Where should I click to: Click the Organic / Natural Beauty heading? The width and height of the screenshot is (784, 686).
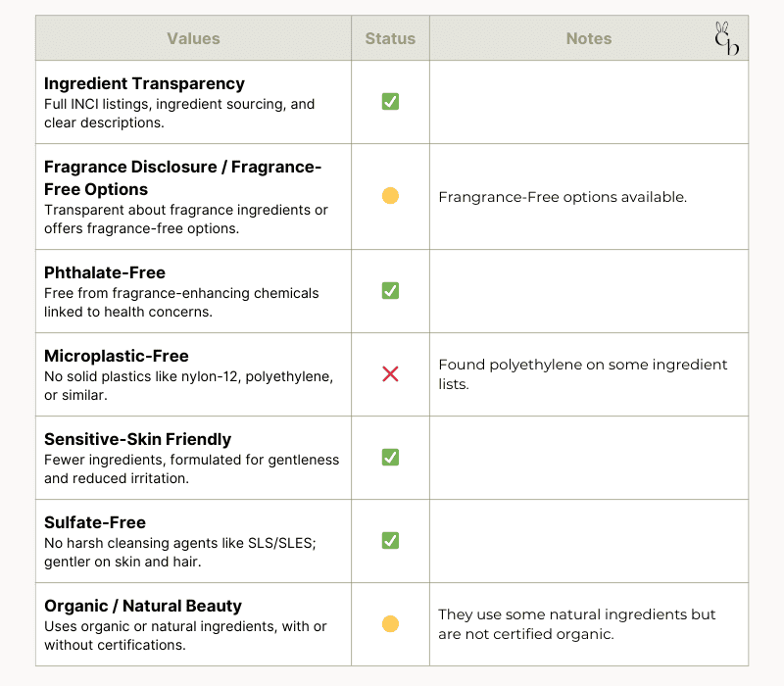143,606
